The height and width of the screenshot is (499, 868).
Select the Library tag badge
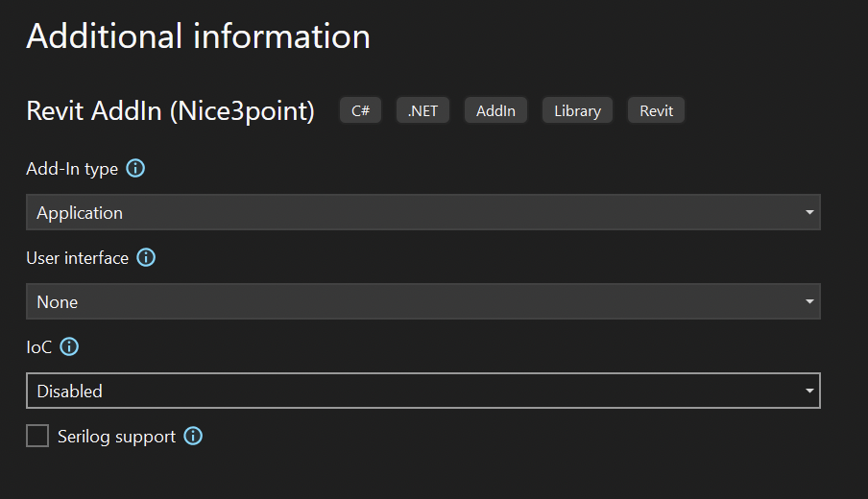[577, 110]
